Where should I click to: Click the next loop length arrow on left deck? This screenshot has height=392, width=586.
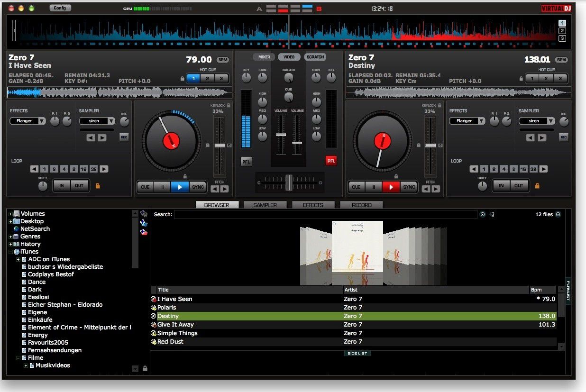(104, 169)
